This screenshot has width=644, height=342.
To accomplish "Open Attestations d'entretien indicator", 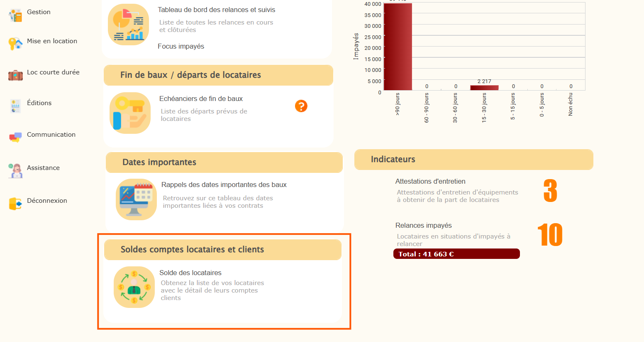I will [x=430, y=181].
